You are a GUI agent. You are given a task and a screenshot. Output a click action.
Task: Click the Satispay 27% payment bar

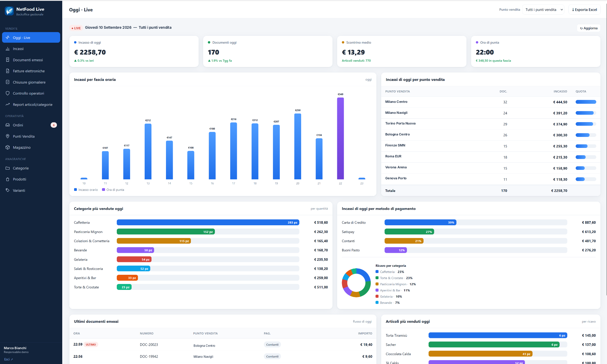409,232
